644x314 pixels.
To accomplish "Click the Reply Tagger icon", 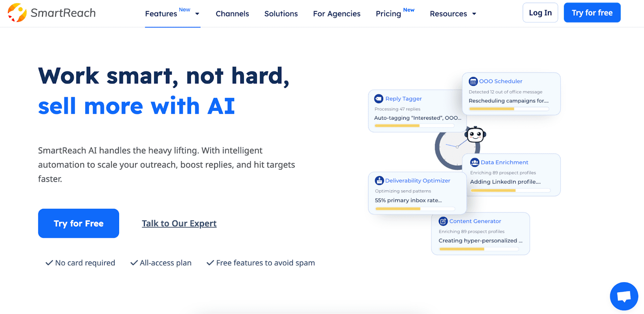I will tap(379, 99).
